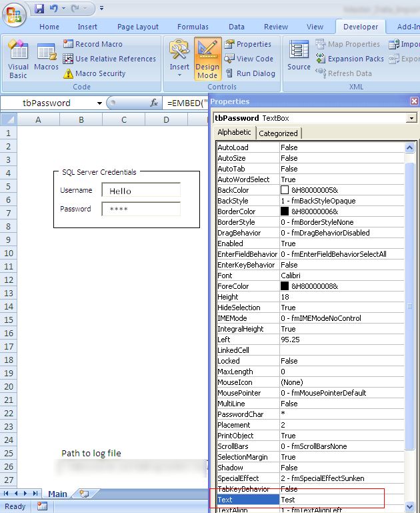The height and width of the screenshot is (513, 420).
Task: Click the properties list scrollbar thumb
Action: 409,306
